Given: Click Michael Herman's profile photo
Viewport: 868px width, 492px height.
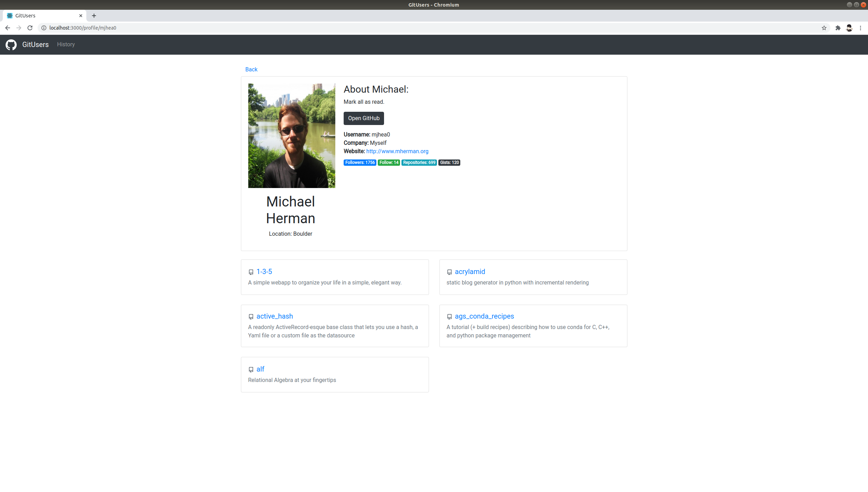Looking at the screenshot, I should pyautogui.click(x=291, y=136).
